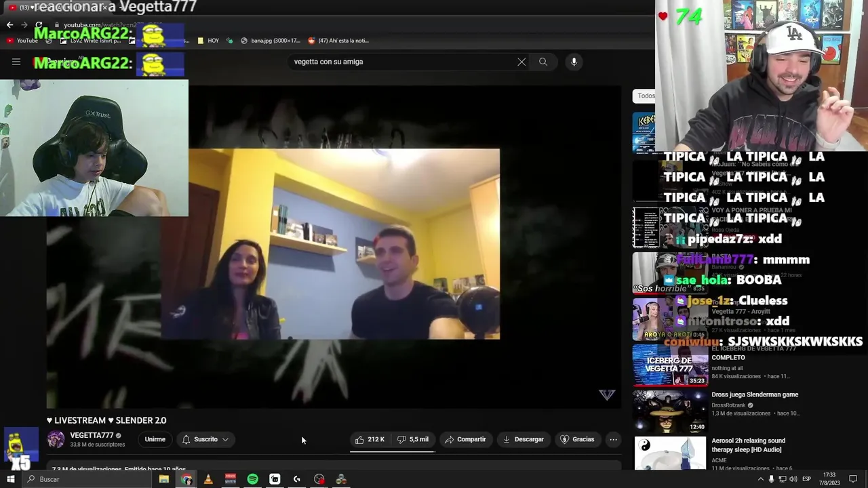Open the Aerosol relaxing sound thumbnail
This screenshot has height=488, width=868.
coord(670,453)
